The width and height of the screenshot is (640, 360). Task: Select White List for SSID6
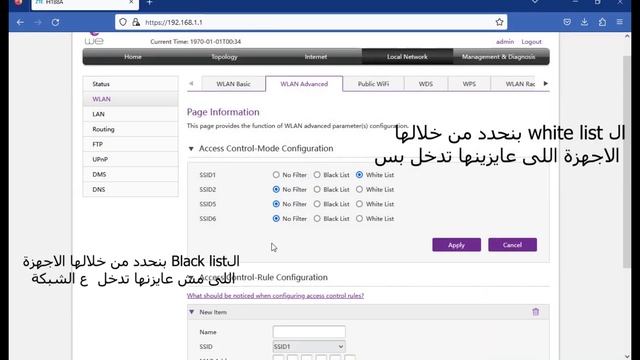click(x=359, y=219)
